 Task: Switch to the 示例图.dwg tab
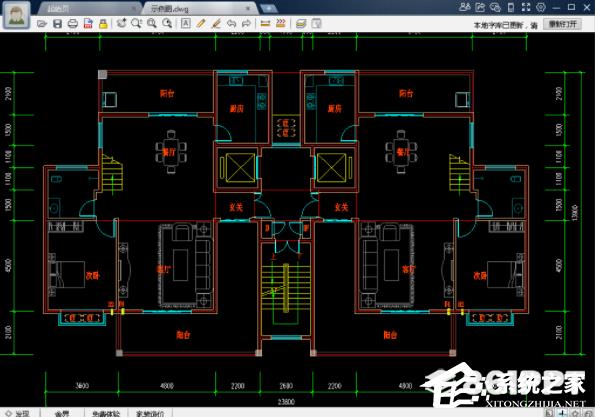click(170, 8)
